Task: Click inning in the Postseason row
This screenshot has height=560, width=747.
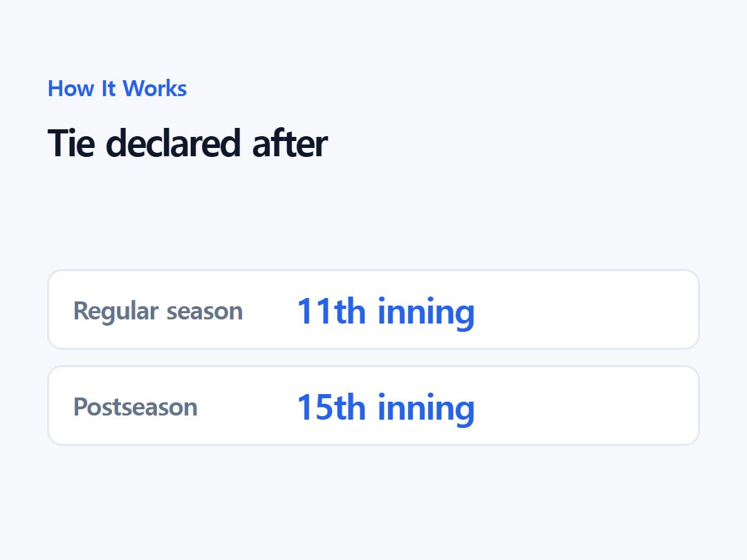Action: (426, 409)
